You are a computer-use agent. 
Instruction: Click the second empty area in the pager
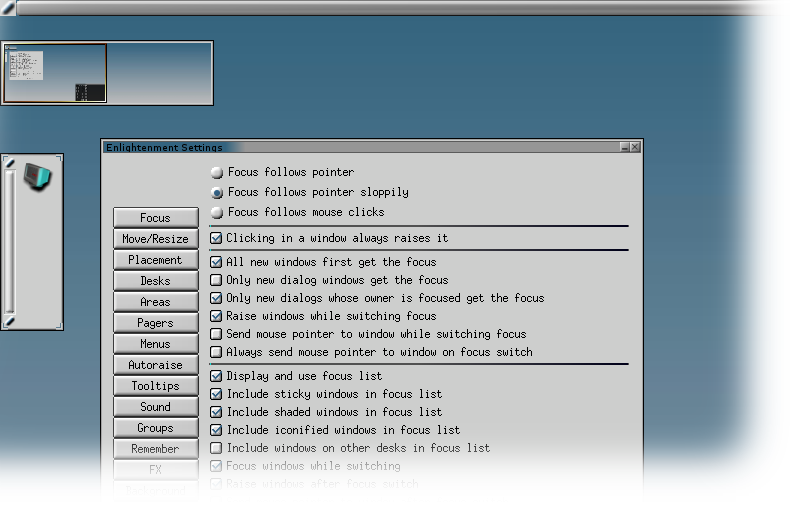[x=159, y=73]
